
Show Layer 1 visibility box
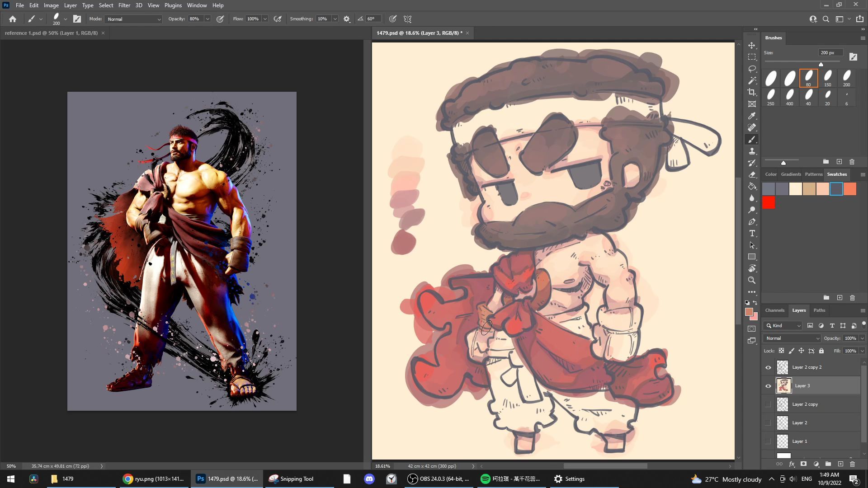coord(768,441)
